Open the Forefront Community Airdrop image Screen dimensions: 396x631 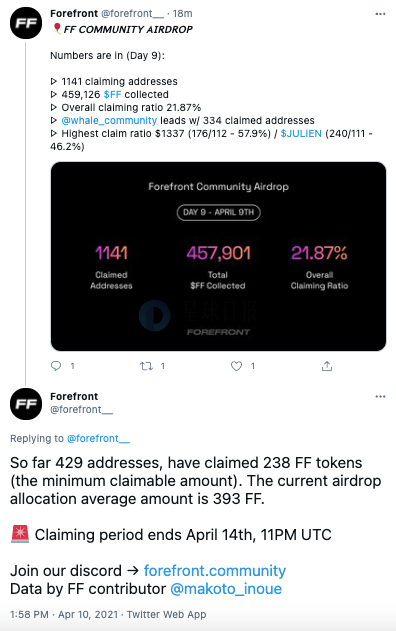[x=218, y=256]
